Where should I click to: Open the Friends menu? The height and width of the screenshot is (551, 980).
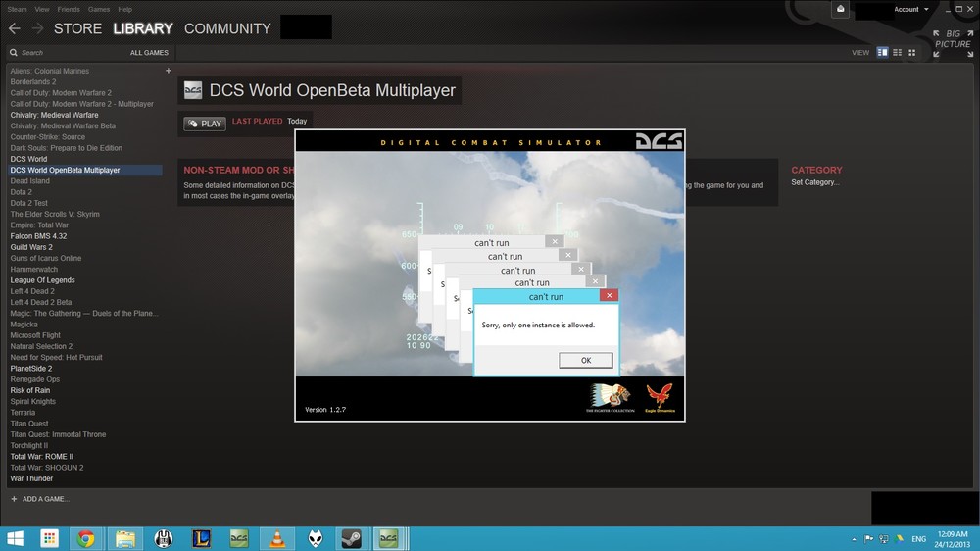click(x=69, y=10)
